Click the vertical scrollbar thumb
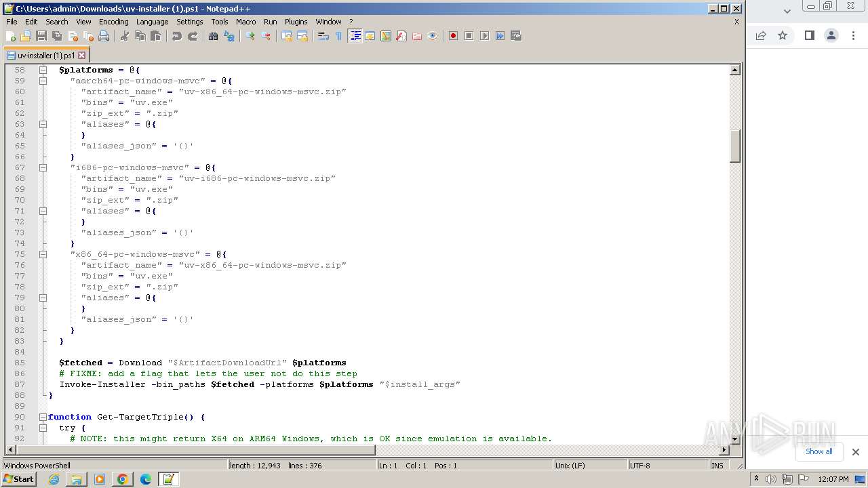The image size is (868, 488). (734, 145)
